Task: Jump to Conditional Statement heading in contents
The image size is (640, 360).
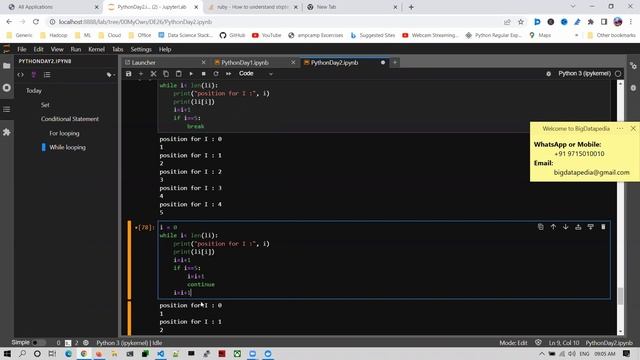Action: [x=70, y=119]
